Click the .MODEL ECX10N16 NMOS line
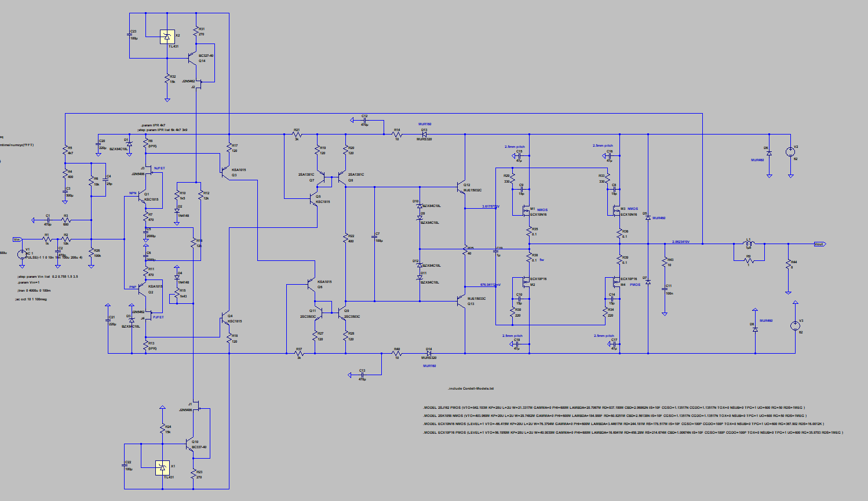Screen dimensions: 868x501 pyautogui.click(x=623, y=424)
